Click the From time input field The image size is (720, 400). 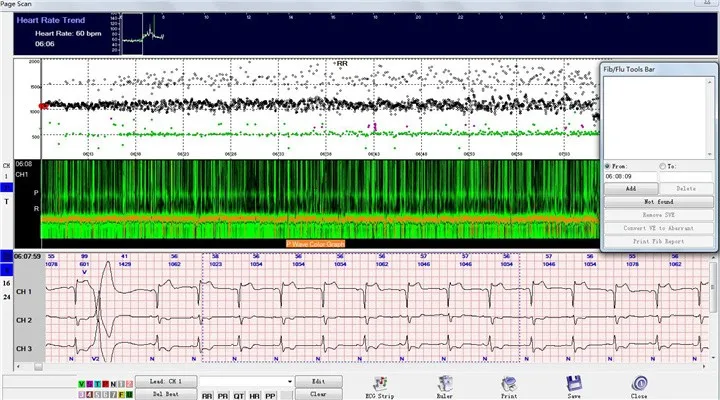coord(629,177)
